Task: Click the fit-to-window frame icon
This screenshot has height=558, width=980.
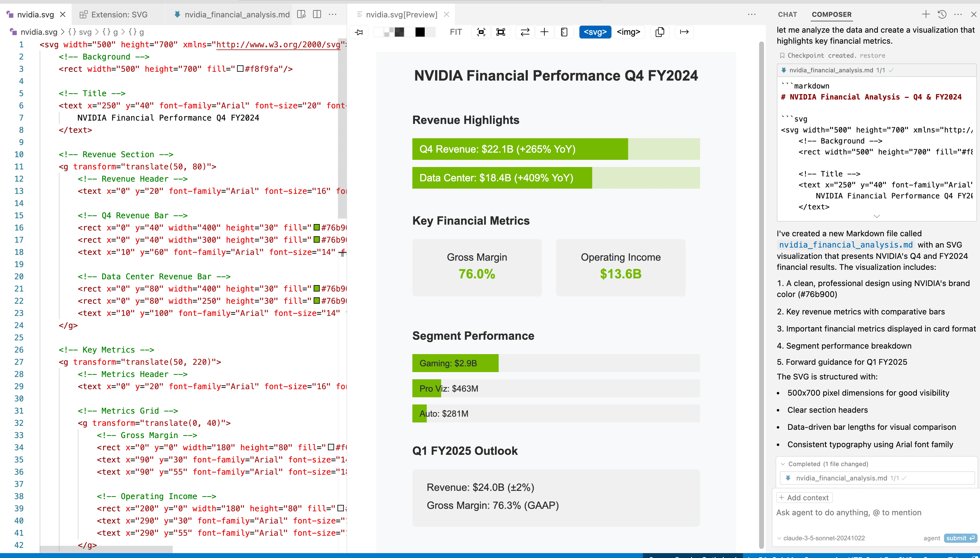Action: point(501,32)
